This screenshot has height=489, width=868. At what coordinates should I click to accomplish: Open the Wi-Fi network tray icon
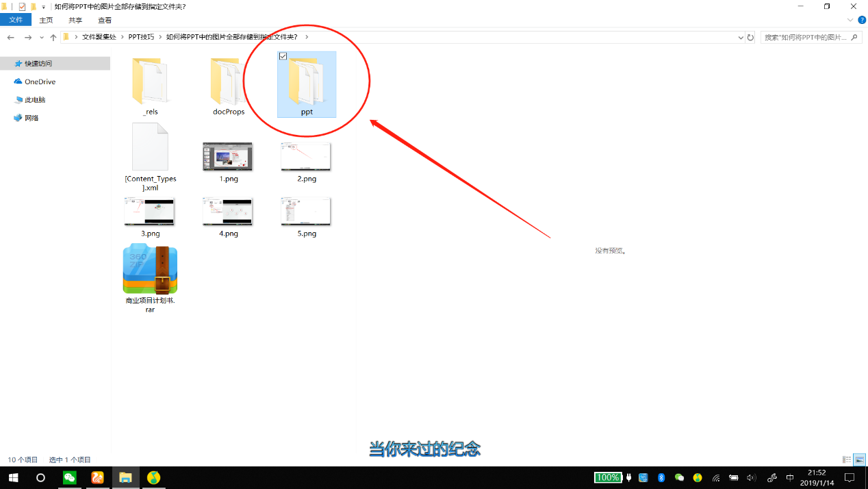[x=716, y=477]
